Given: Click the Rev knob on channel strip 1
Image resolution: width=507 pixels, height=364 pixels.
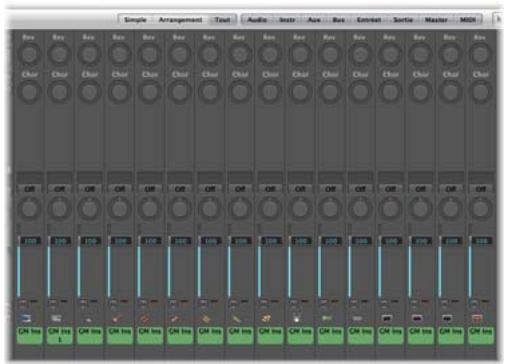Looking at the screenshot, I should (x=29, y=54).
